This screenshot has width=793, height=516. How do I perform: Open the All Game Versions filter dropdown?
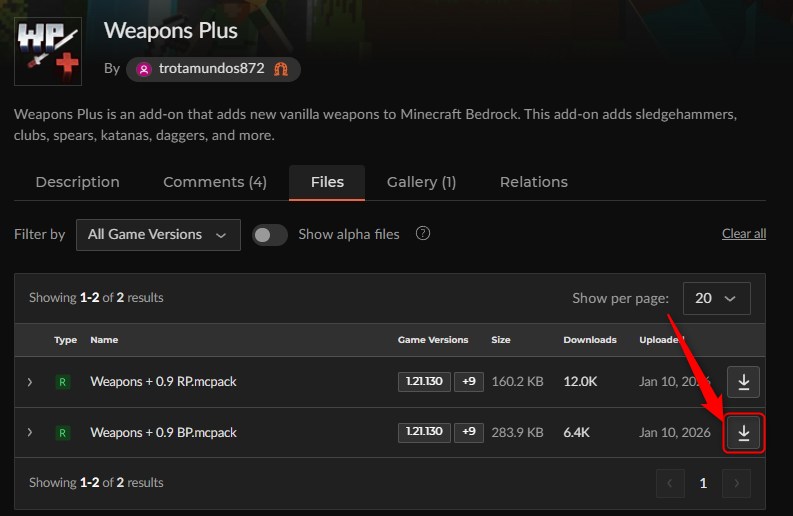tap(158, 235)
